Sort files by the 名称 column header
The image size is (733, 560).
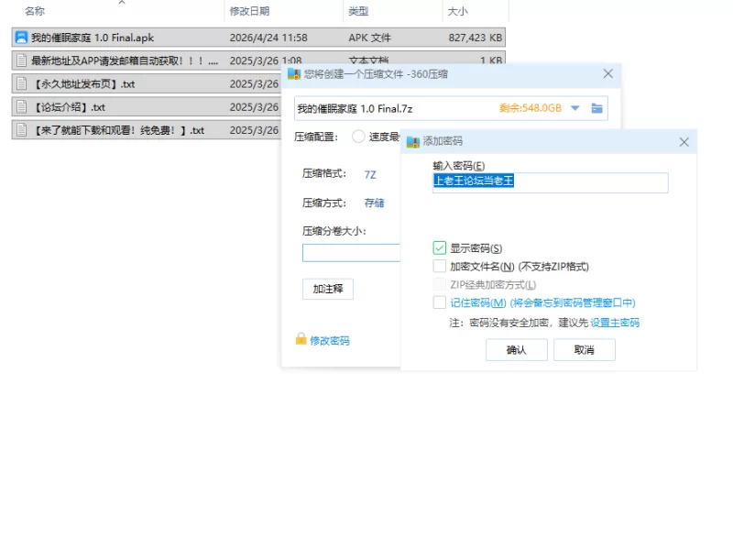pyautogui.click(x=35, y=11)
